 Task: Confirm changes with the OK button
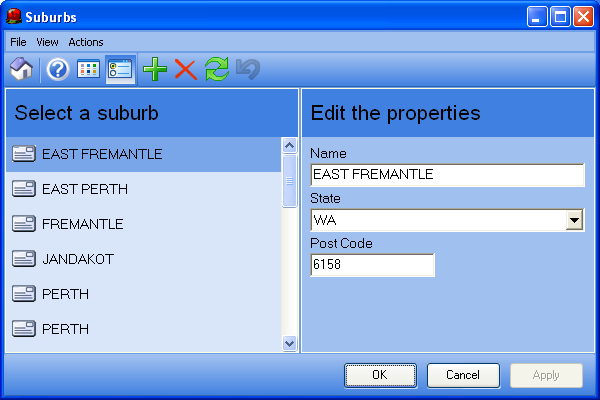pos(380,375)
